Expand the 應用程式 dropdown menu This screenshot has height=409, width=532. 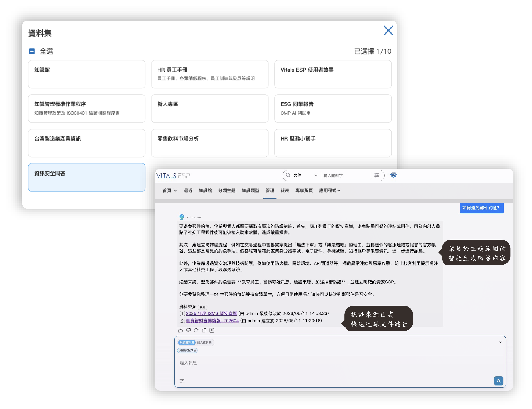pos(329,190)
